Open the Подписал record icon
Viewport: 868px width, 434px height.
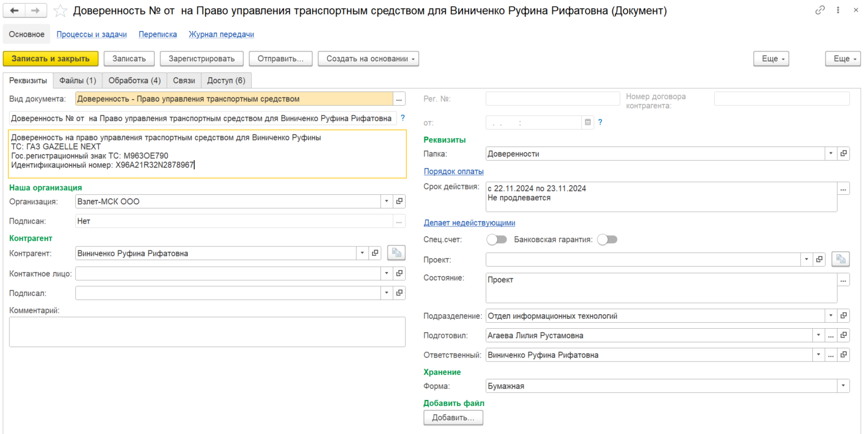click(x=400, y=293)
